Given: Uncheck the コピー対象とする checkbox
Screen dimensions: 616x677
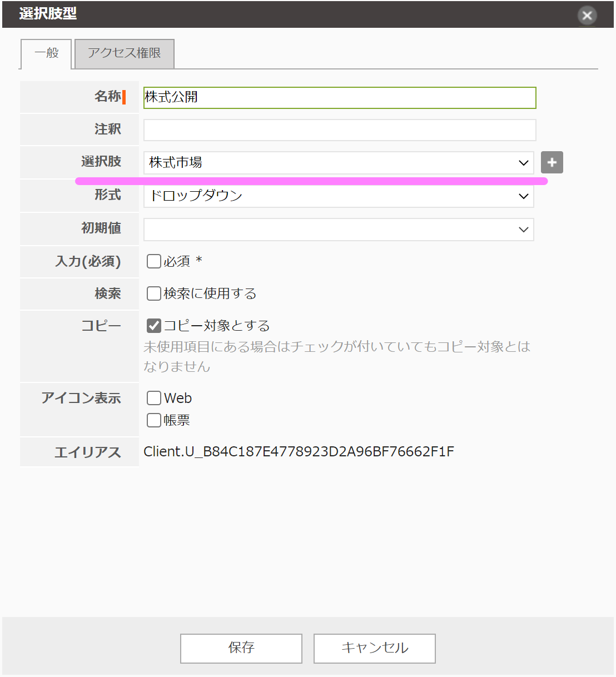Looking at the screenshot, I should point(154,326).
